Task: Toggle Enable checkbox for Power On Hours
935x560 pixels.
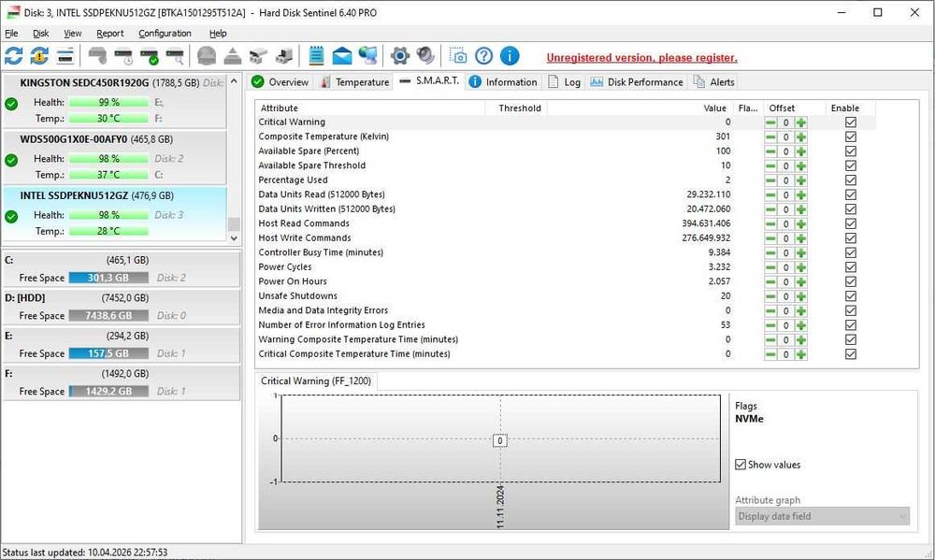Action: [851, 281]
